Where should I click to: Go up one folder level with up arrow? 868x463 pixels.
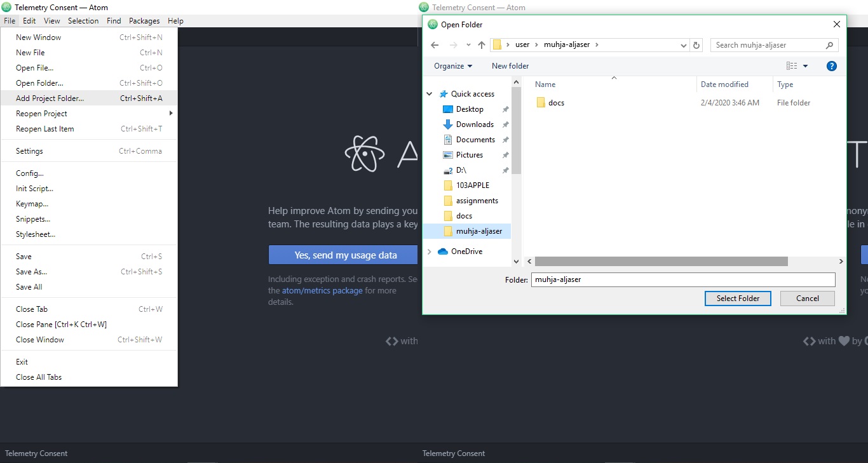tap(482, 45)
